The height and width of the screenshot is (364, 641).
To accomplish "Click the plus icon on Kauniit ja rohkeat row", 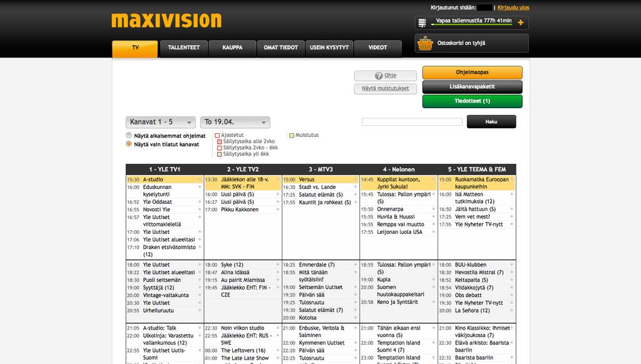I will 356,202.
